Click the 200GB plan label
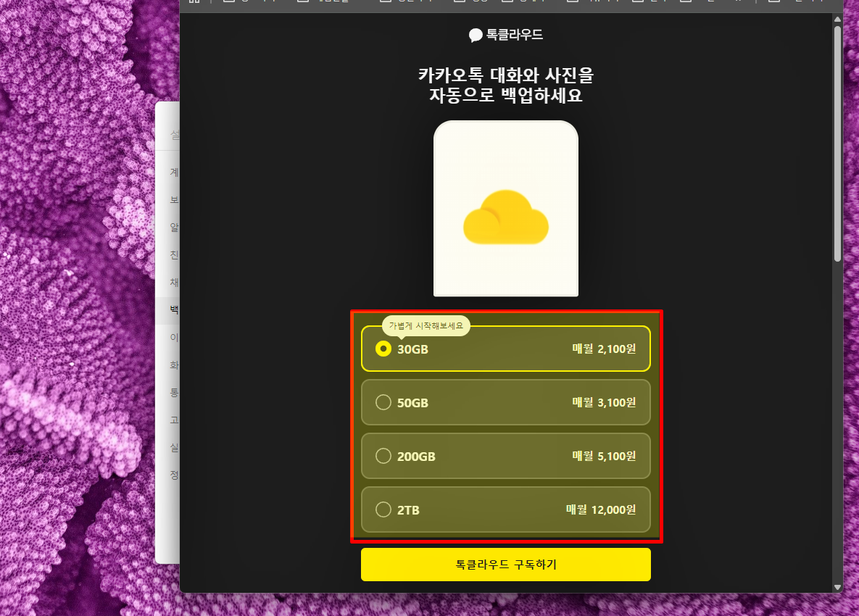 416,457
